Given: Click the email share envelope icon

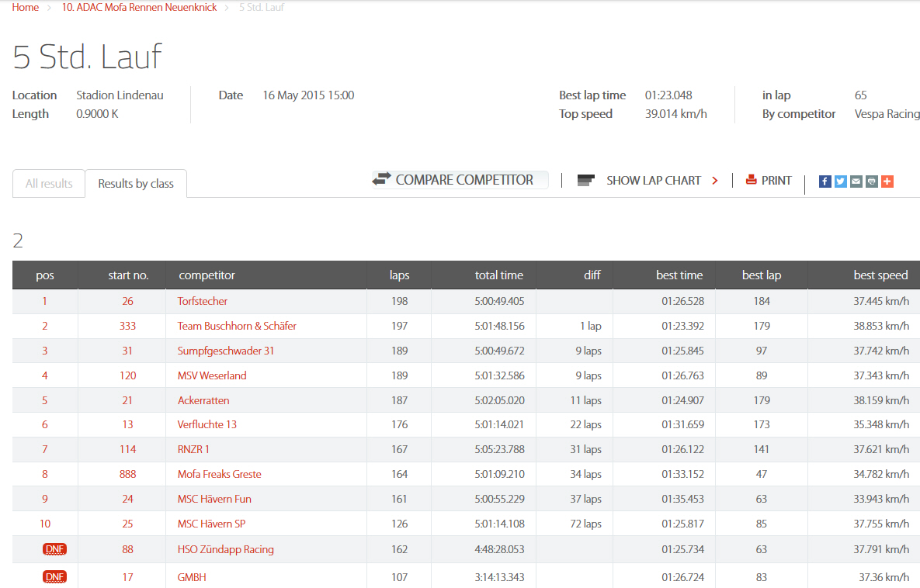Looking at the screenshot, I should (x=856, y=182).
